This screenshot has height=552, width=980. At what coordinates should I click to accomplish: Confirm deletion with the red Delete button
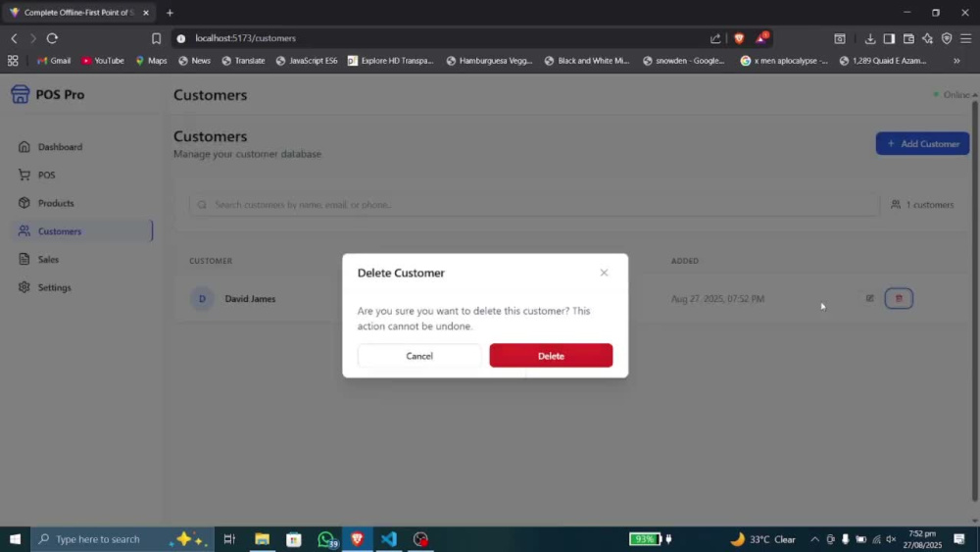click(x=551, y=355)
